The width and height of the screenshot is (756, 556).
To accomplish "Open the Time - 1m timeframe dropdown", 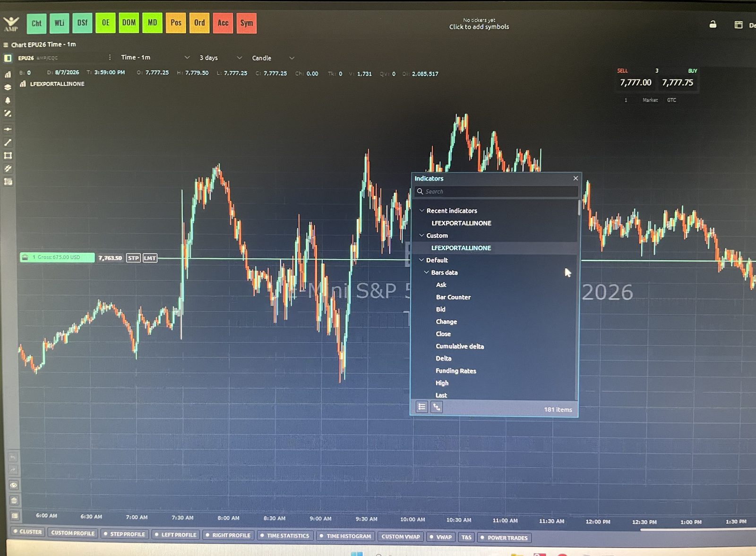I will pyautogui.click(x=155, y=58).
